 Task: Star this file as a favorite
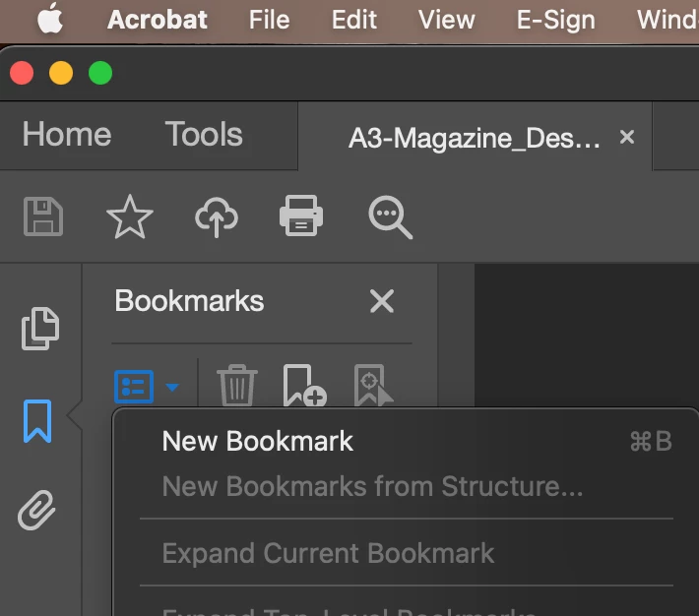(x=130, y=216)
